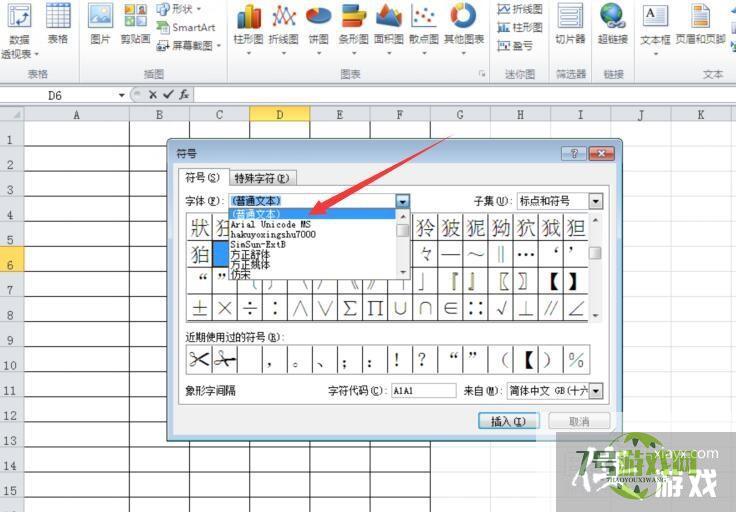The width and height of the screenshot is (736, 512).
Task: Click the Select All corner of the sheet
Action: pos(12,114)
